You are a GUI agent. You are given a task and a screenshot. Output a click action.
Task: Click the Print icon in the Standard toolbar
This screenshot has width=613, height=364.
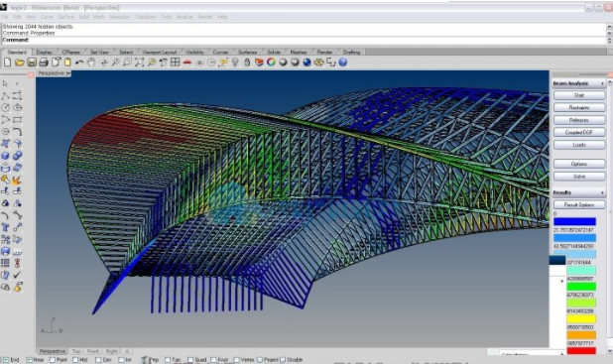(x=44, y=62)
